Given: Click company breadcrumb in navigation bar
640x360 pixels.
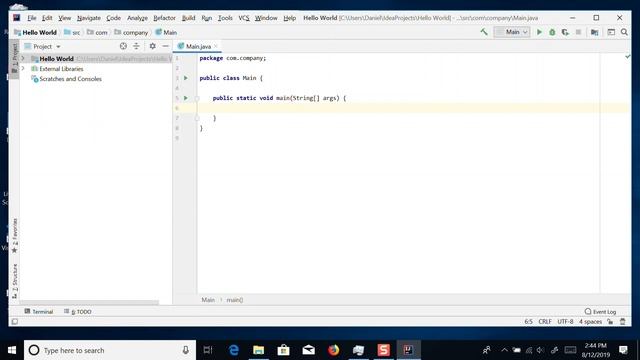Looking at the screenshot, I should [131, 32].
